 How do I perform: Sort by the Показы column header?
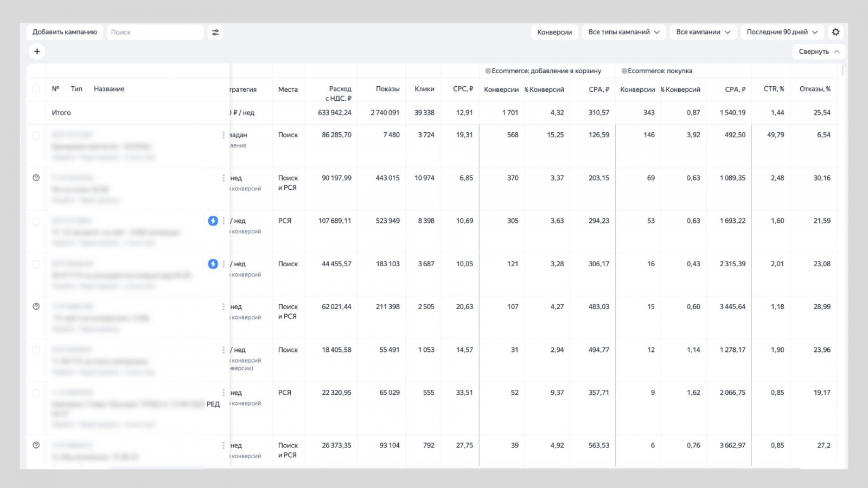click(387, 89)
